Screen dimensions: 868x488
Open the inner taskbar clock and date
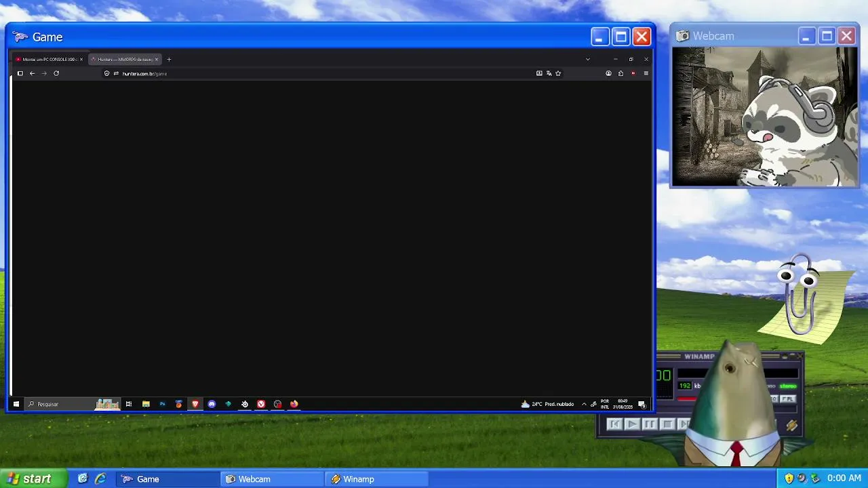click(x=623, y=404)
